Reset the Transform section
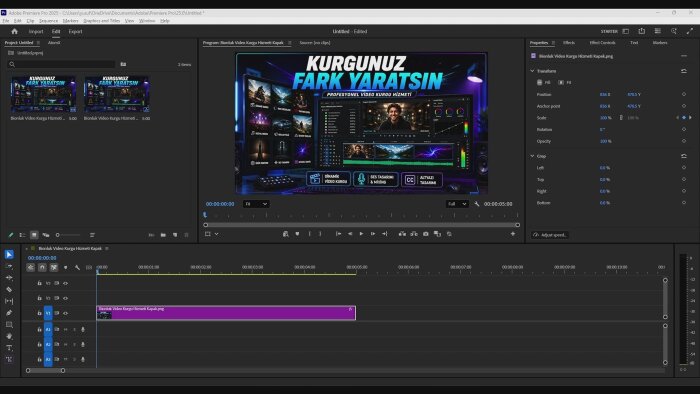The image size is (700, 394). [x=683, y=71]
